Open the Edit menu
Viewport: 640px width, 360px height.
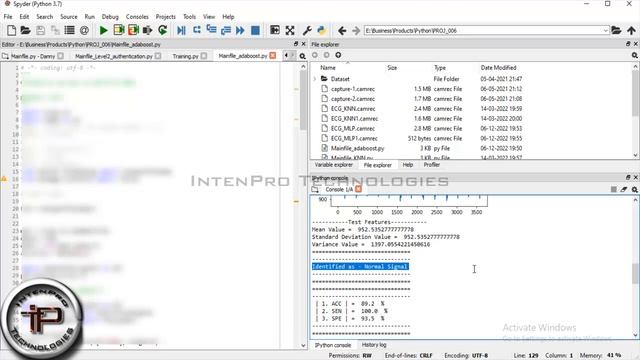(x=24, y=17)
